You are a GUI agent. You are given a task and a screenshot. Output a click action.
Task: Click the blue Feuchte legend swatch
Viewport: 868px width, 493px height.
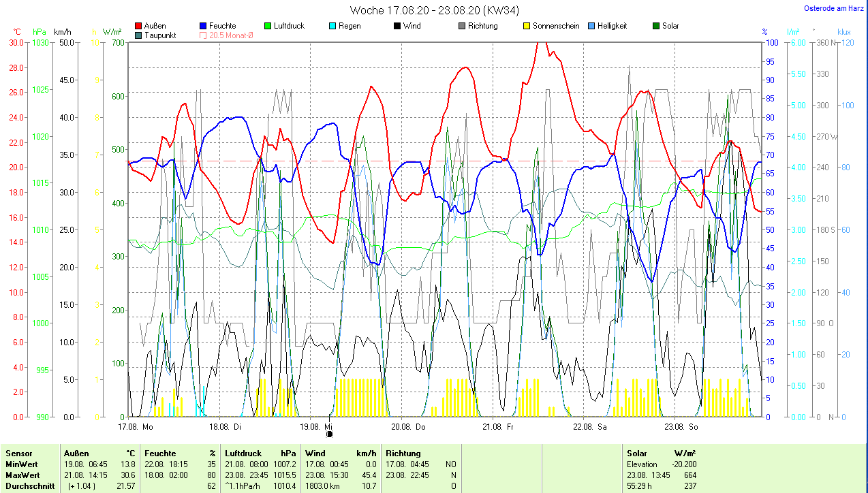tap(204, 26)
